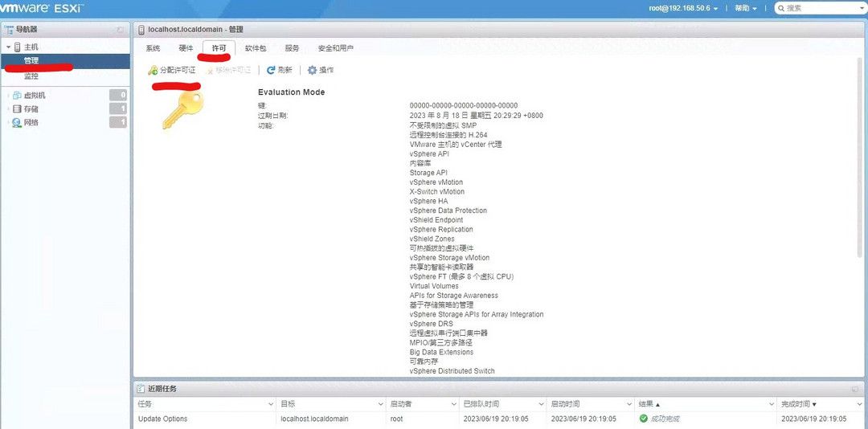Click the Assign license key icon (分配许可证)
The image size is (868, 429).
[153, 71]
